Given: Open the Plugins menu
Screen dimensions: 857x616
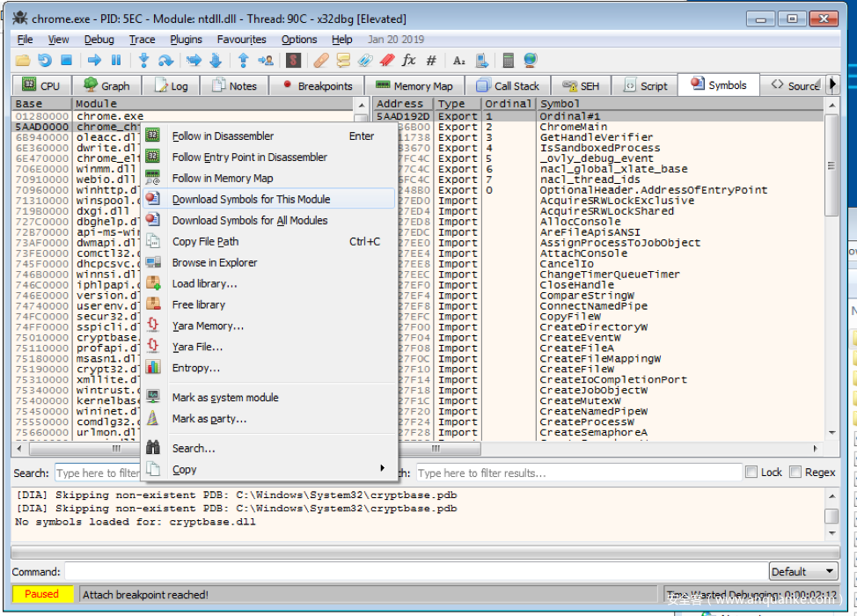Looking at the screenshot, I should click(x=186, y=40).
